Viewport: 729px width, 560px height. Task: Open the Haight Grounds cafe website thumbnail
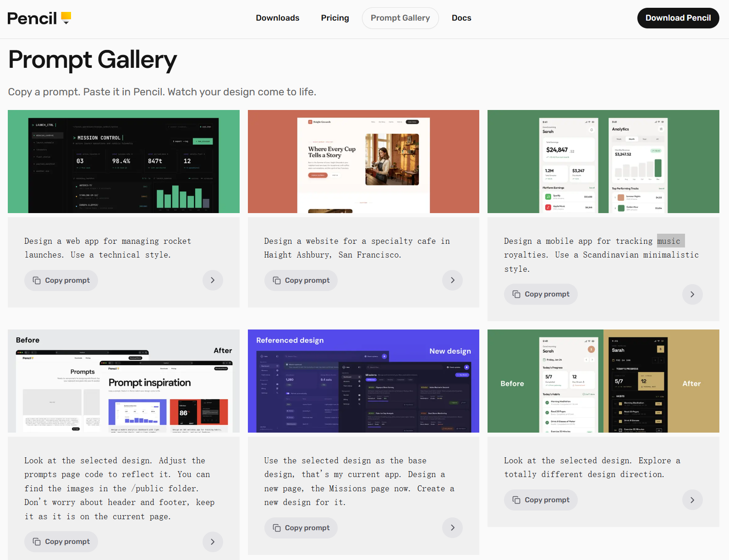pyautogui.click(x=363, y=161)
